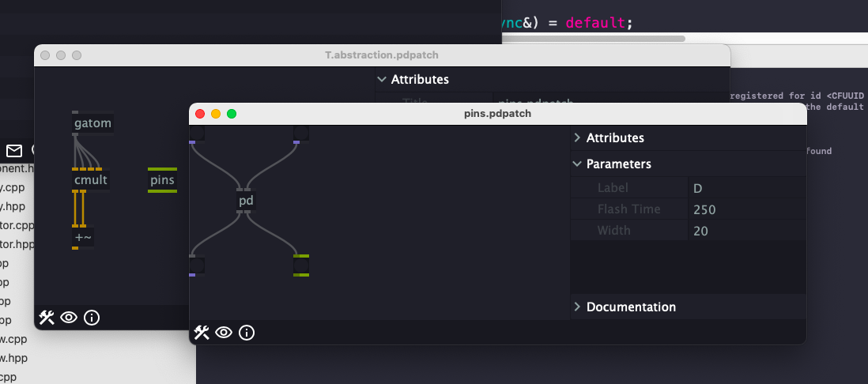The width and height of the screenshot is (868, 384).
Task: Click the pins.pdpatch title bar text
Action: click(498, 114)
